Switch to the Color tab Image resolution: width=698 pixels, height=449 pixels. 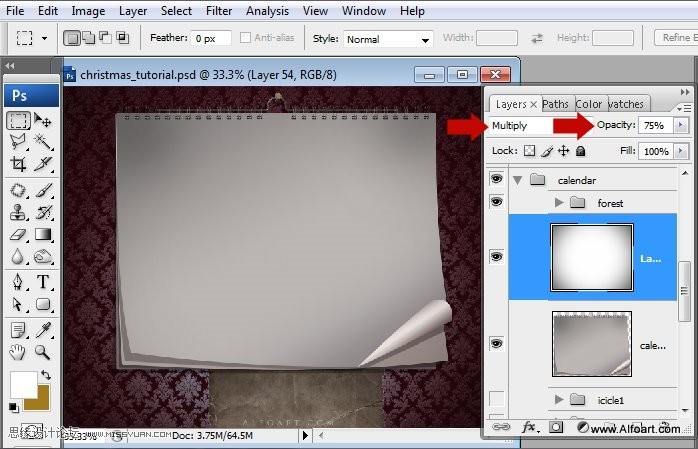tap(588, 104)
